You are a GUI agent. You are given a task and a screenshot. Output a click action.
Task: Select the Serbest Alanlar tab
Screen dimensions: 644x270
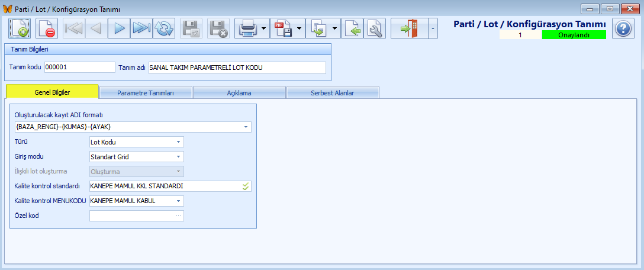[x=333, y=93]
